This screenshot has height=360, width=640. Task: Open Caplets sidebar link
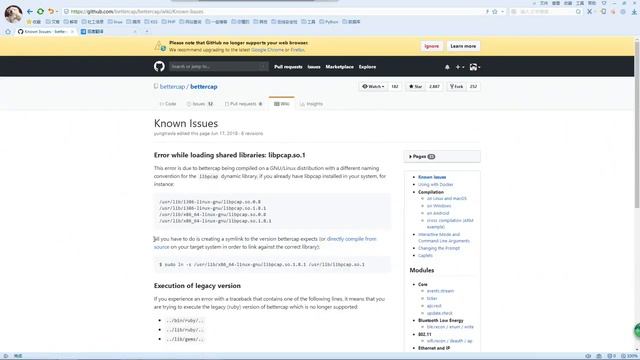[x=425, y=256]
